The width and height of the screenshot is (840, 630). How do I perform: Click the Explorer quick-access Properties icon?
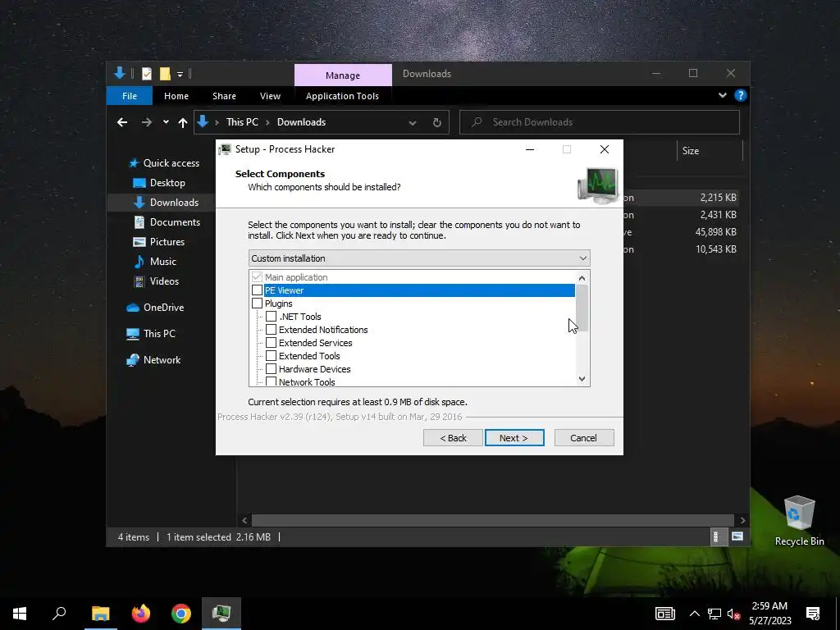point(146,74)
